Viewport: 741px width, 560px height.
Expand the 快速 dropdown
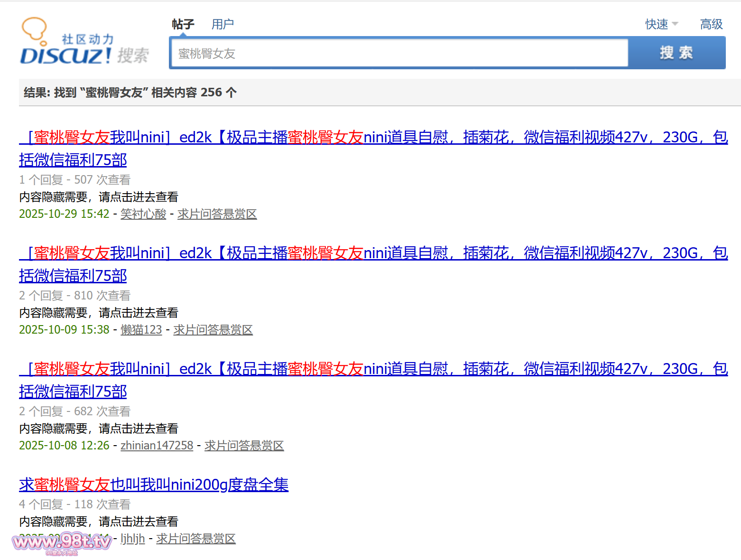click(x=661, y=24)
